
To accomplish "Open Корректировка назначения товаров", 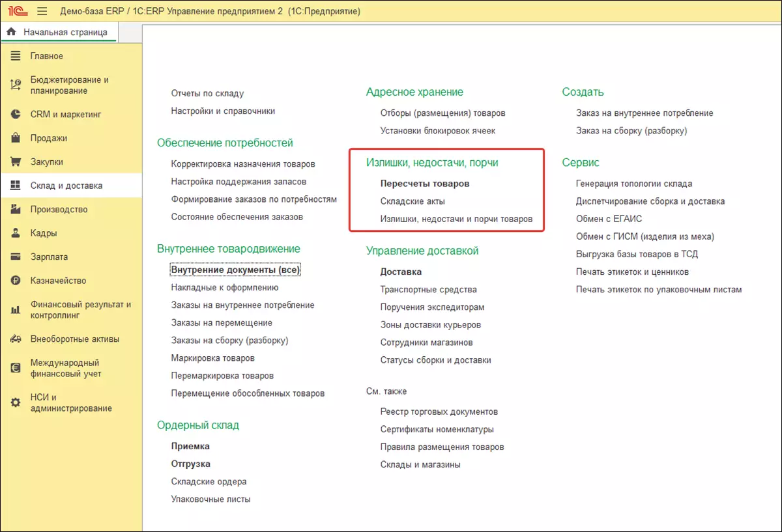I will point(243,164).
